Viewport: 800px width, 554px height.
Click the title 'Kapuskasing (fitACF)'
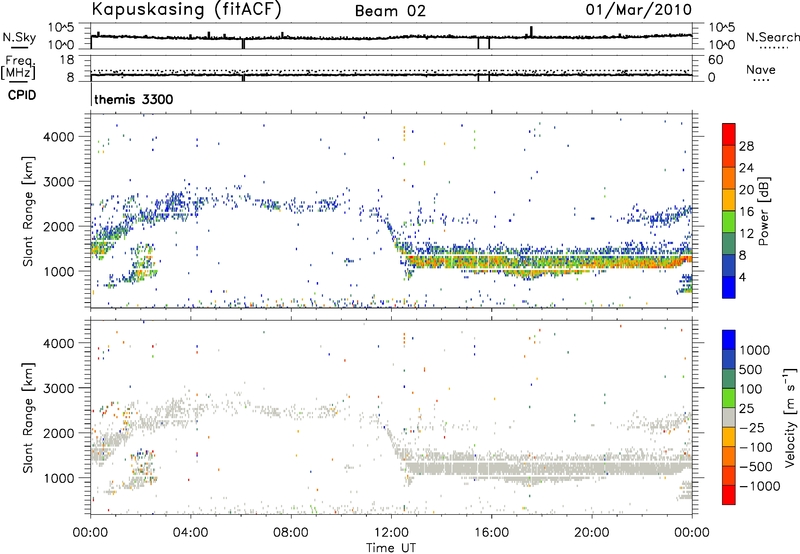click(186, 10)
